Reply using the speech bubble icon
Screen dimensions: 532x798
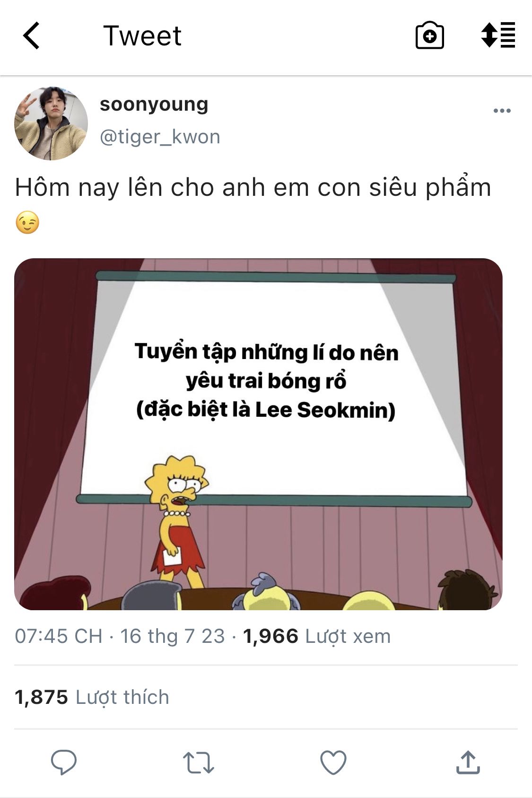coord(64,762)
